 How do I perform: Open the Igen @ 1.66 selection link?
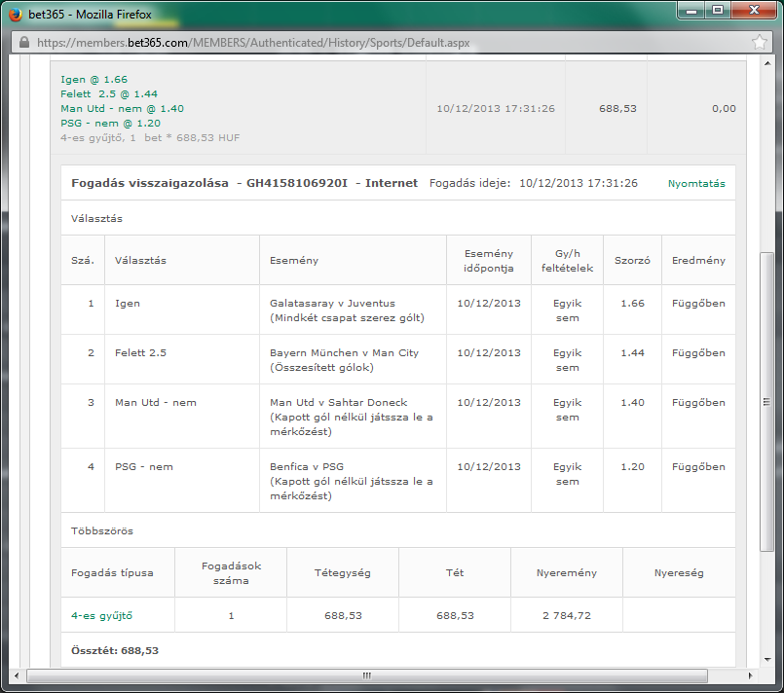click(x=94, y=80)
